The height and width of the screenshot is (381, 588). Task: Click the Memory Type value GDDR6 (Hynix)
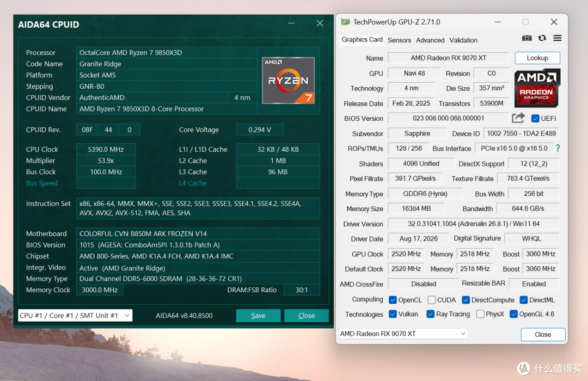(425, 194)
